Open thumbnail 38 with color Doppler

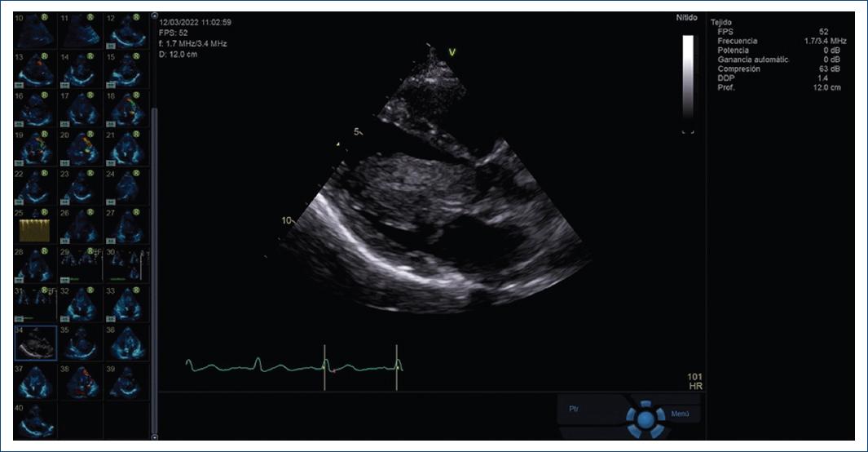(x=78, y=382)
